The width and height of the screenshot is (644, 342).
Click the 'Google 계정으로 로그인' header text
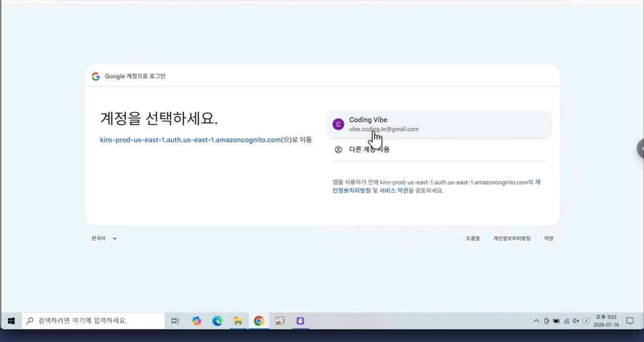[135, 76]
